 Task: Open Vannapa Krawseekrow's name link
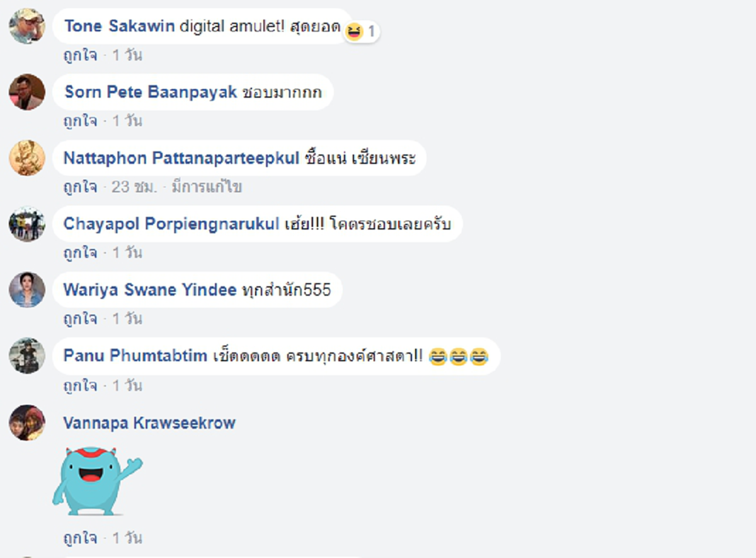pyautogui.click(x=149, y=422)
